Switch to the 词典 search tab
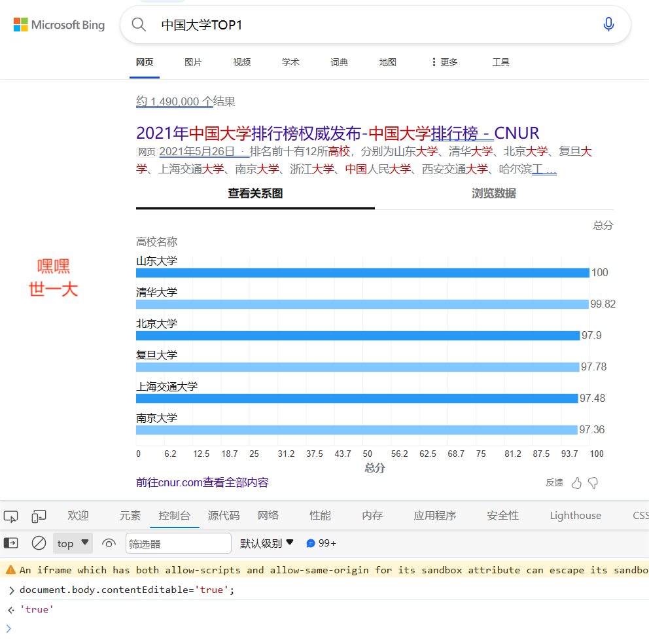 pyautogui.click(x=339, y=62)
